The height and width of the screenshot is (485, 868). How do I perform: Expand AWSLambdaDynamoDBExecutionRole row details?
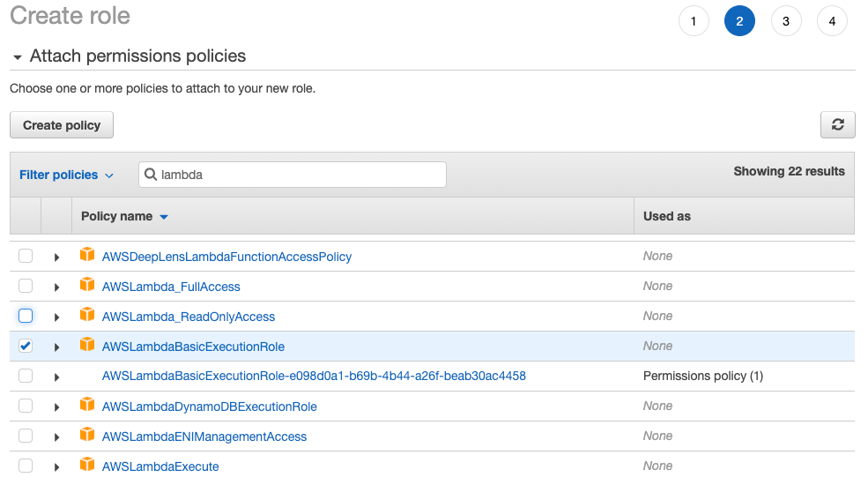coord(56,407)
